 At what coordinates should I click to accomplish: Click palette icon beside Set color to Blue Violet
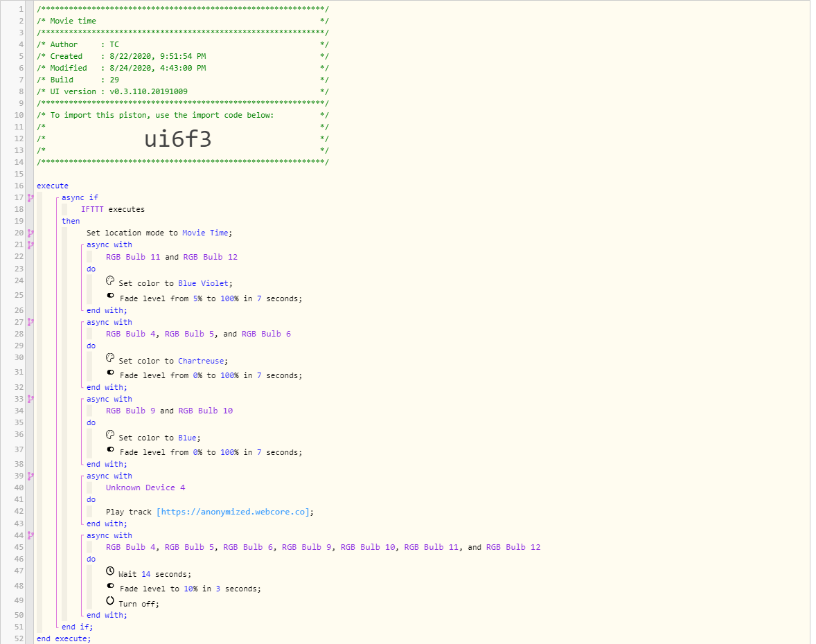110,280
